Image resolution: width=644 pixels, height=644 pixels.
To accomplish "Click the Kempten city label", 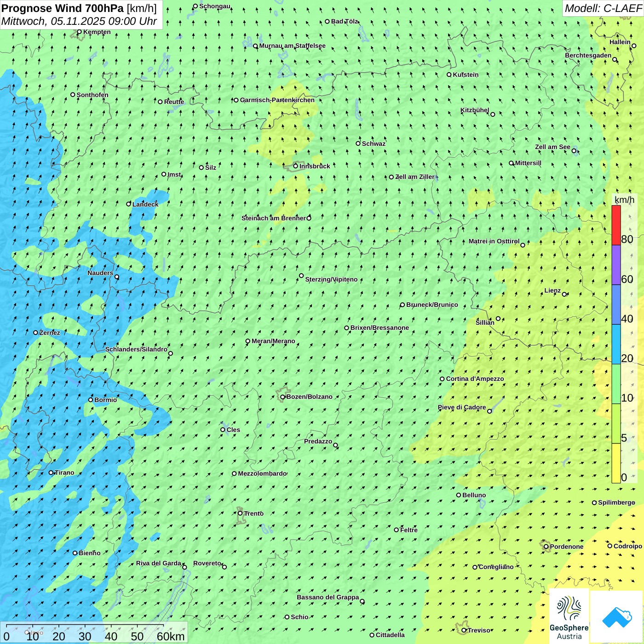I will pos(97,32).
